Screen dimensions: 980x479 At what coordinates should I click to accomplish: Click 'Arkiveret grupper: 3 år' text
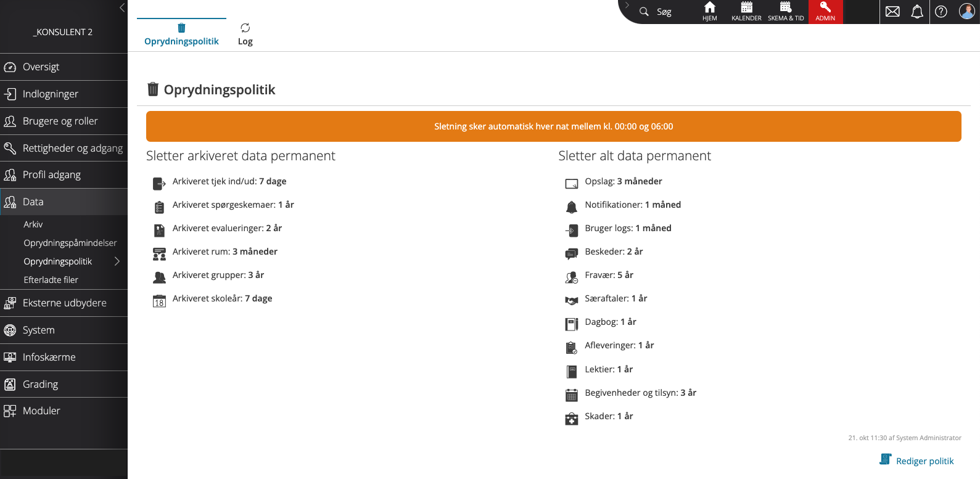[x=218, y=275]
